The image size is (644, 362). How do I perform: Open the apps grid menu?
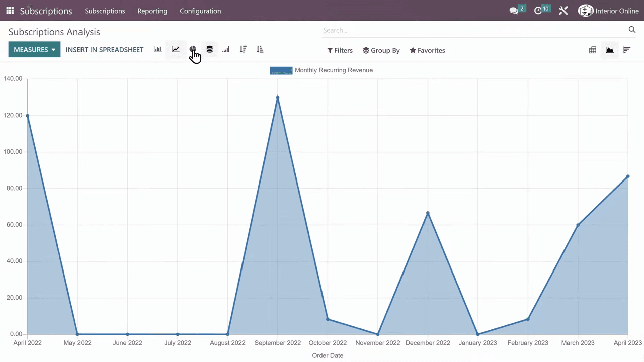[10, 11]
